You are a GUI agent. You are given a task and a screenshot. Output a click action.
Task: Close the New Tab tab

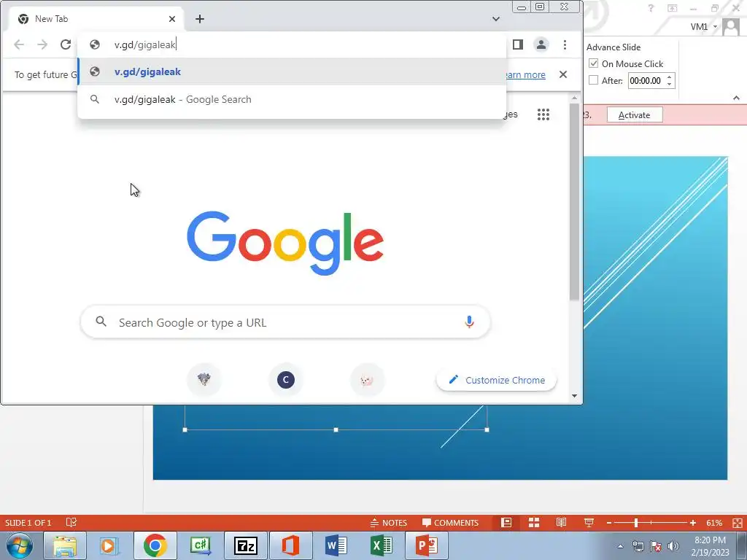(x=172, y=19)
